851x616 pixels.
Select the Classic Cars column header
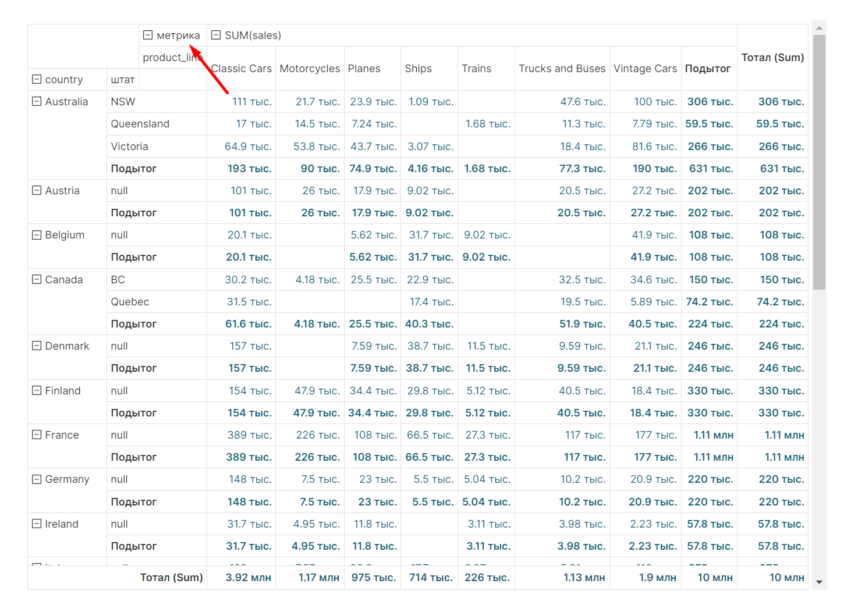(241, 69)
